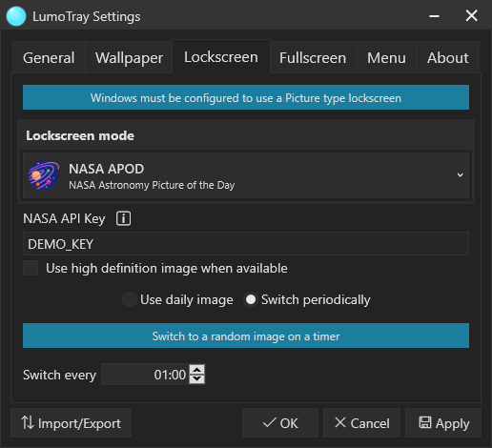Enable high definition image checkbox
The image size is (492, 448).
31,268
